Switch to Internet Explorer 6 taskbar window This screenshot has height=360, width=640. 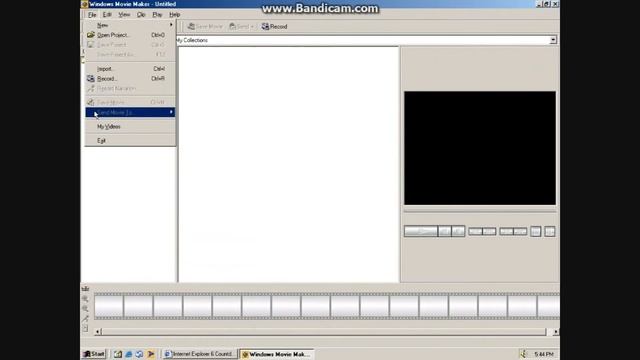coord(199,354)
